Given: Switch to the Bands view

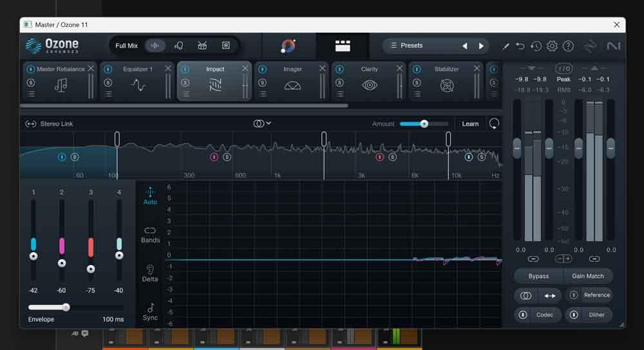Looking at the screenshot, I should point(150,234).
